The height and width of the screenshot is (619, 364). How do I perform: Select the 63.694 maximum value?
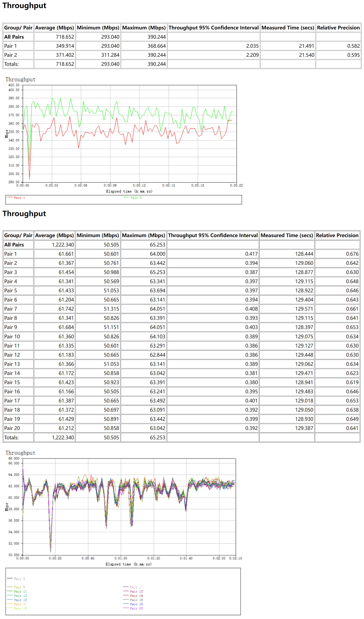[x=157, y=291]
